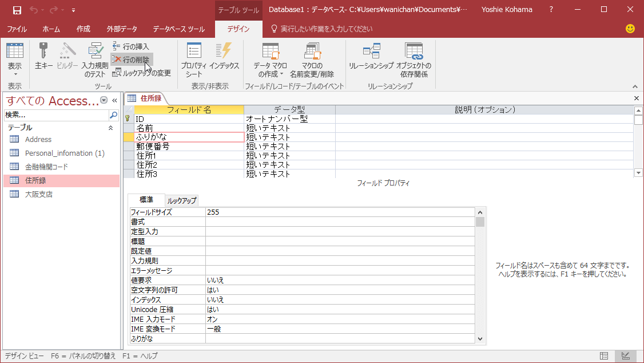Click the インデックス property value いいえ
Viewport: 644px width, 363px height.
pyautogui.click(x=340, y=299)
